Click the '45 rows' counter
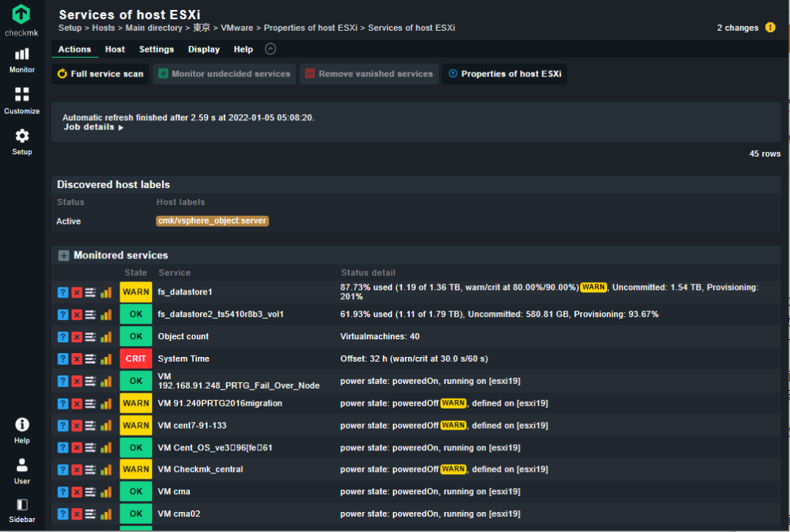Image resolution: width=790 pixels, height=532 pixels. tap(765, 154)
